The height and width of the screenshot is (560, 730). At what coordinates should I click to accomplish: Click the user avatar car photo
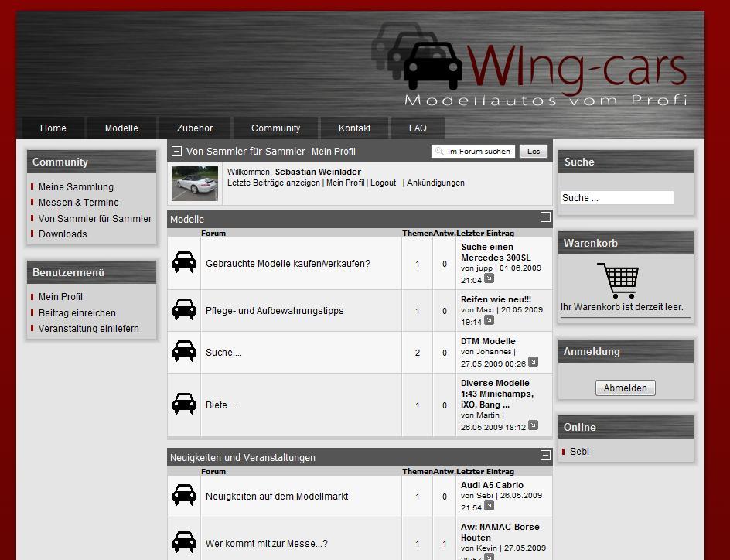click(195, 183)
